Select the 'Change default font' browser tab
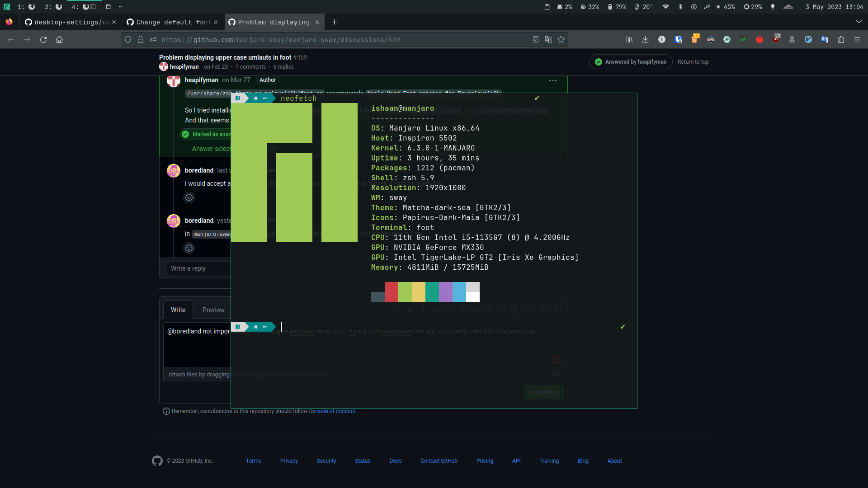 pyautogui.click(x=172, y=22)
